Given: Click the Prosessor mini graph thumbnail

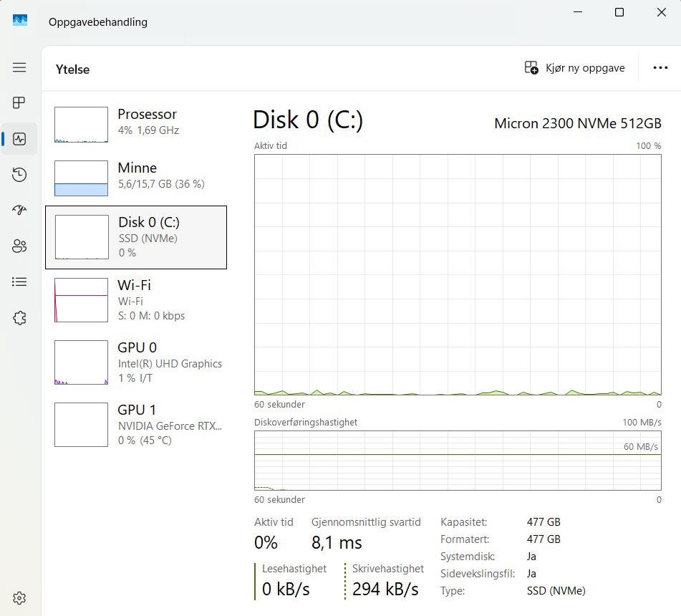Looking at the screenshot, I should point(81,125).
